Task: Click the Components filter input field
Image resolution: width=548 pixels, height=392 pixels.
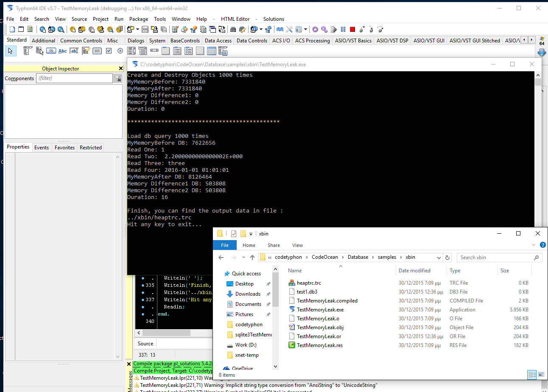Action: [74, 78]
